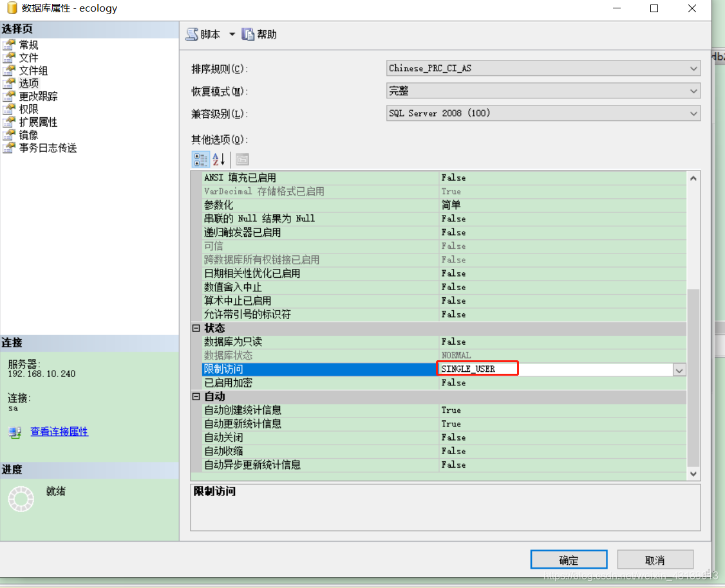Image resolution: width=725 pixels, height=588 pixels.
Task: Click the property pages icon in grid toolbar
Action: click(242, 160)
